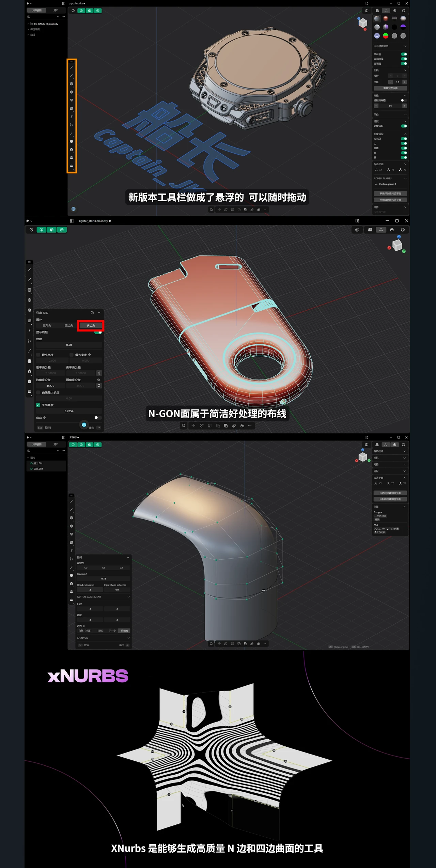The image size is (436, 868).
Task: Pick the circle tool in 未保存 window toolbar
Action: (72, 518)
